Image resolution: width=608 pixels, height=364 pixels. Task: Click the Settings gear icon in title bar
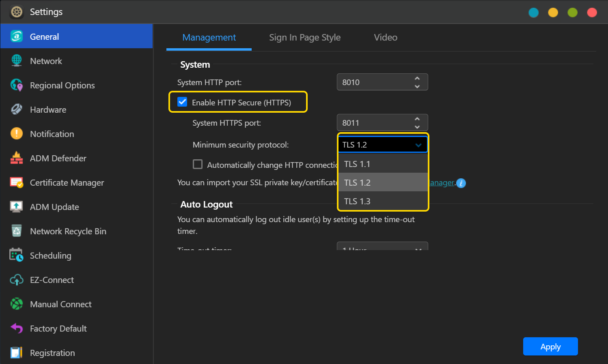(17, 12)
